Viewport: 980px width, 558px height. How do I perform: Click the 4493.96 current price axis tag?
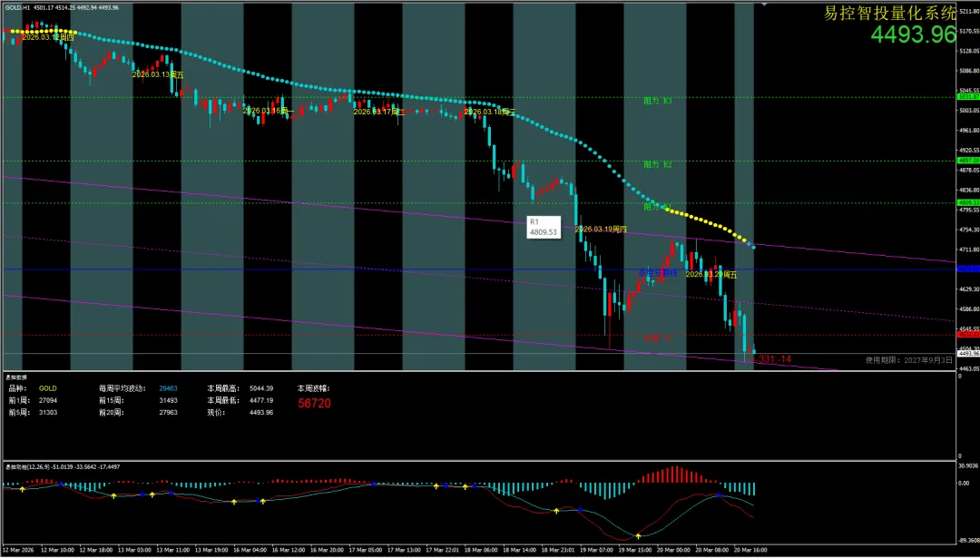click(x=968, y=354)
